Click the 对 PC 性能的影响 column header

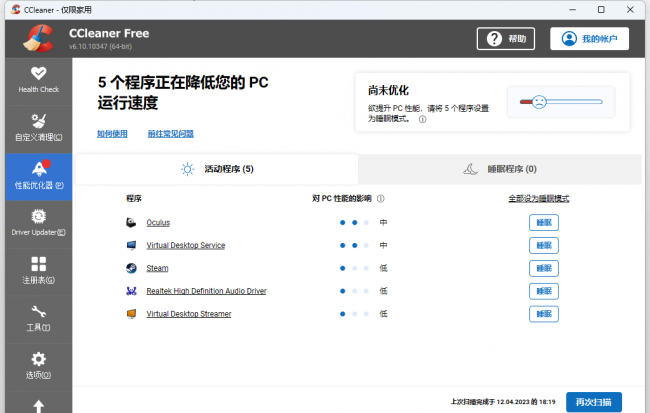[342, 199]
